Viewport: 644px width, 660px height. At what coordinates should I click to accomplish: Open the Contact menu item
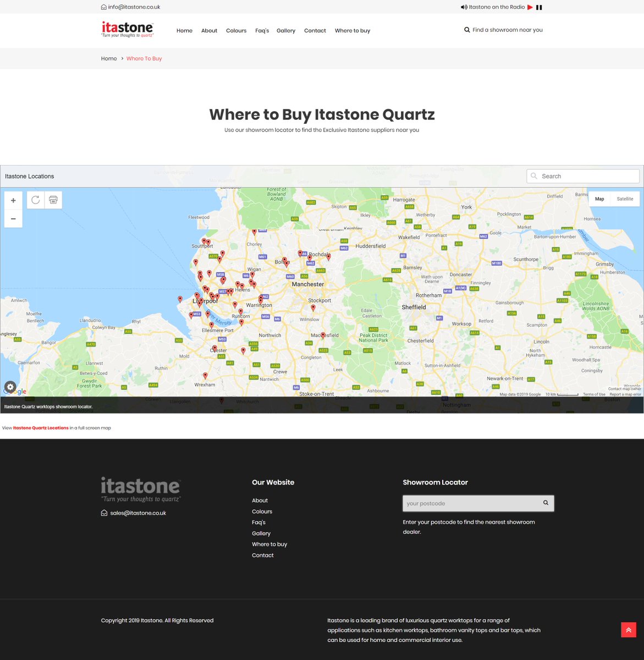pyautogui.click(x=315, y=31)
